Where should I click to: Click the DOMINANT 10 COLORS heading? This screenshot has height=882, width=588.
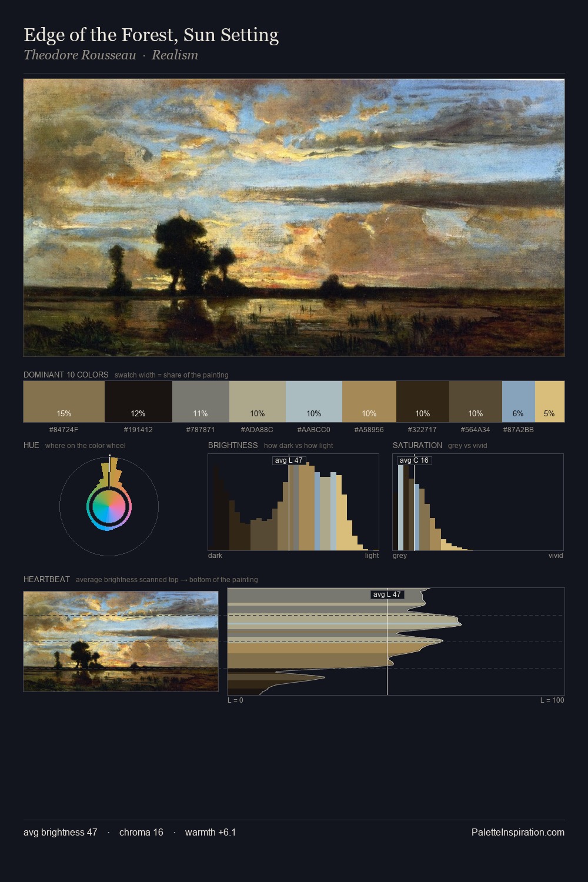(66, 375)
